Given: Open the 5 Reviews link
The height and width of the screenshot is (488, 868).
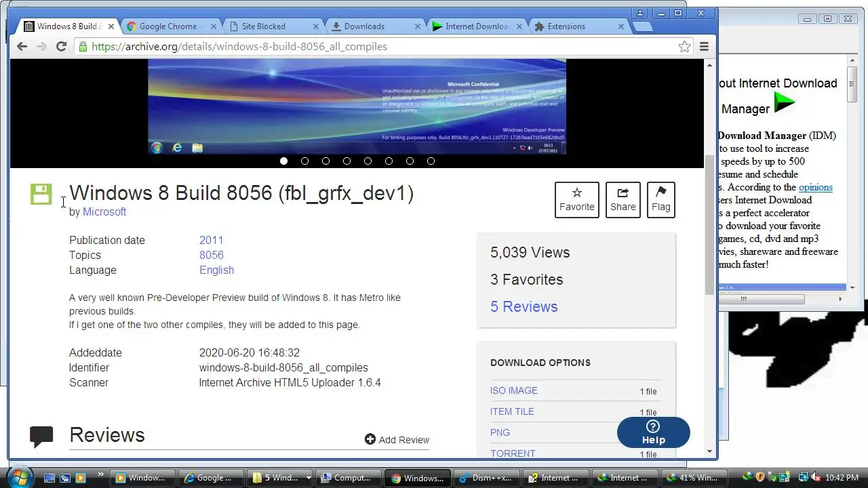Looking at the screenshot, I should pos(524,306).
